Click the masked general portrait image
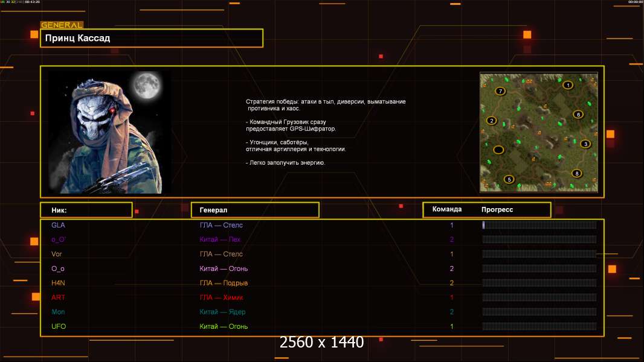The height and width of the screenshot is (362, 644). click(x=109, y=132)
